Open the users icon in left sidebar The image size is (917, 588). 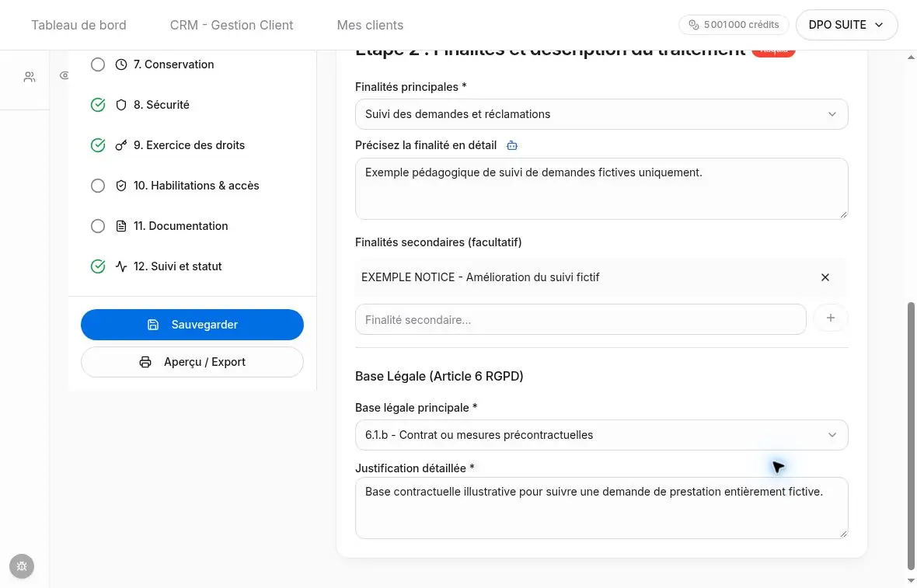coord(30,77)
